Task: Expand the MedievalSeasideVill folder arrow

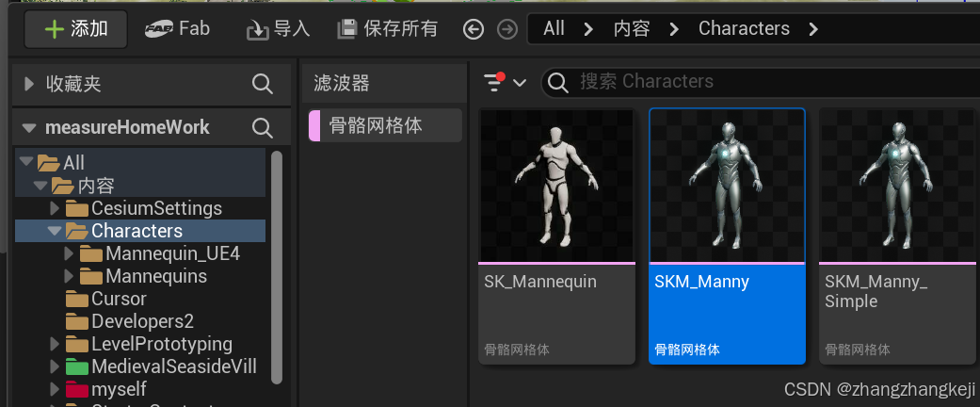Action: tap(55, 366)
